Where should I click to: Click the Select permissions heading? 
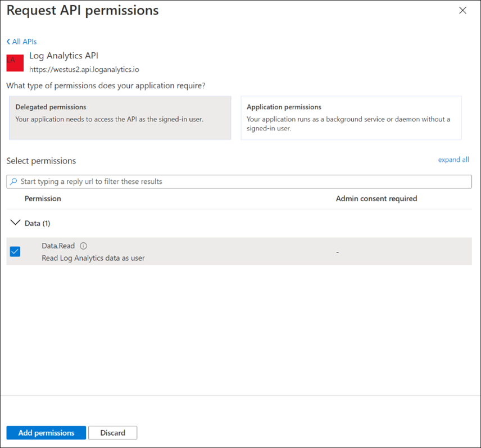(x=41, y=161)
